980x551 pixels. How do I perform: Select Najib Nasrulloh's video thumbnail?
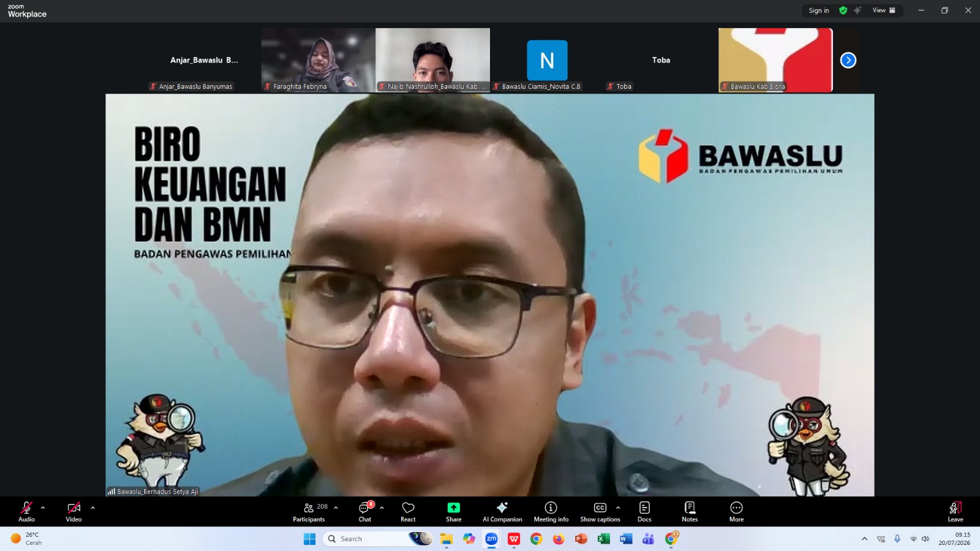tap(432, 60)
